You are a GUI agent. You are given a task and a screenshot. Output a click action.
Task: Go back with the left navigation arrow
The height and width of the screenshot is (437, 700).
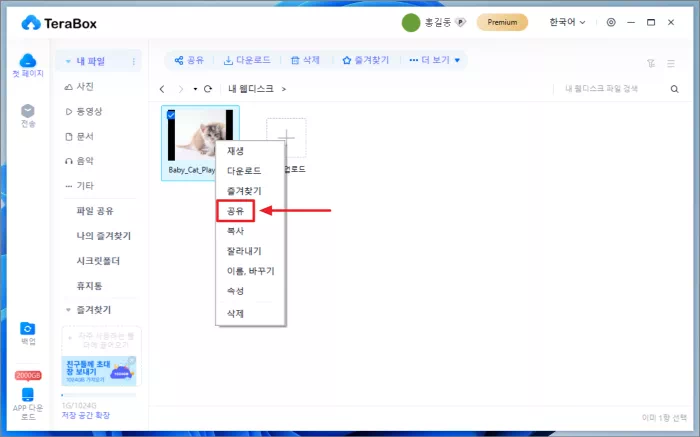click(162, 89)
